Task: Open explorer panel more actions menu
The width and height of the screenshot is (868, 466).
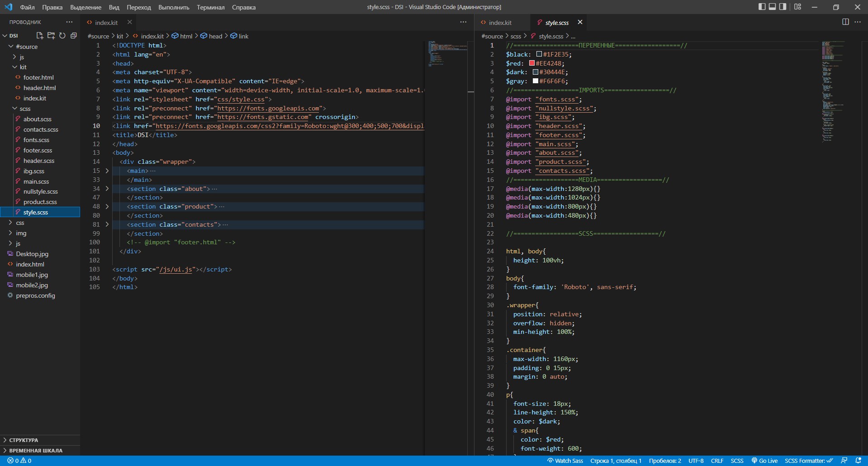Action: click(69, 22)
